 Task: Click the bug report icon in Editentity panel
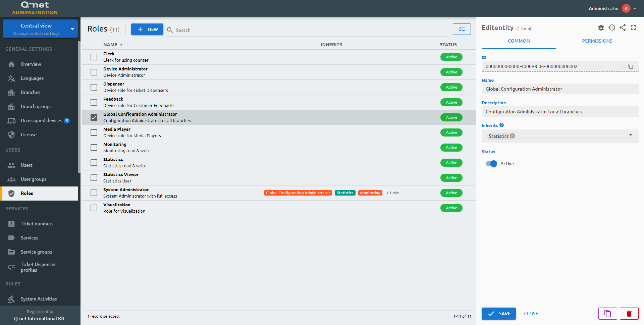[601, 28]
